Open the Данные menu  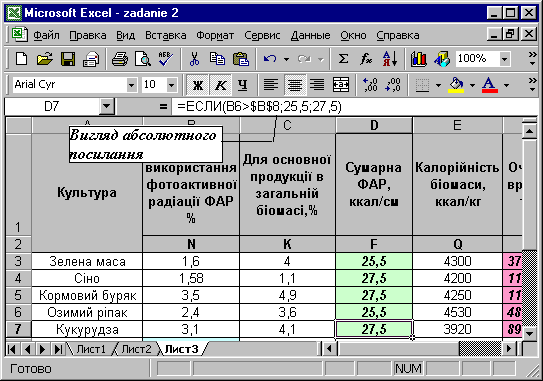(x=311, y=35)
